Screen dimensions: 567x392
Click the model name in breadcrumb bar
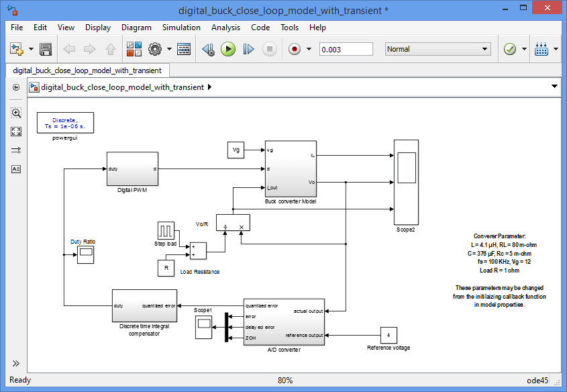tap(123, 87)
